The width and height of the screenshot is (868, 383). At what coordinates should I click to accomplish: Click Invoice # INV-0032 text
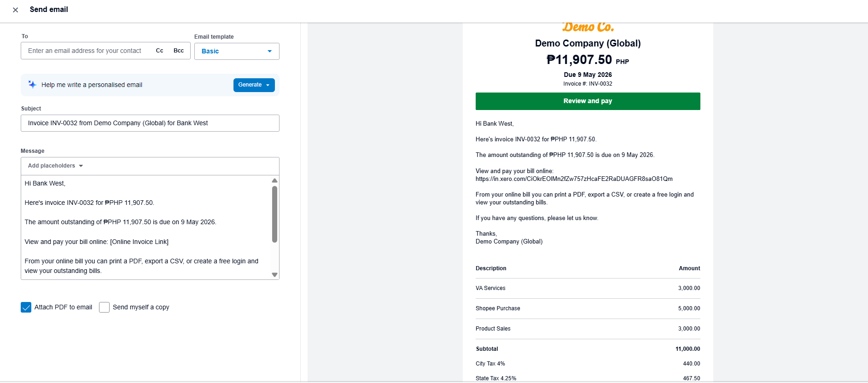[x=588, y=84]
